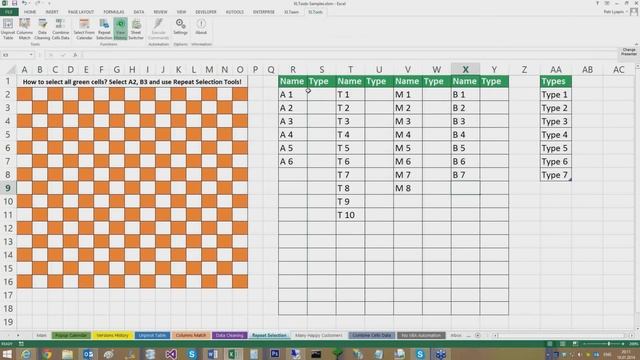Open the PAGE LAYOUT ribbon tab
The width and height of the screenshot is (640, 360).
81,12
